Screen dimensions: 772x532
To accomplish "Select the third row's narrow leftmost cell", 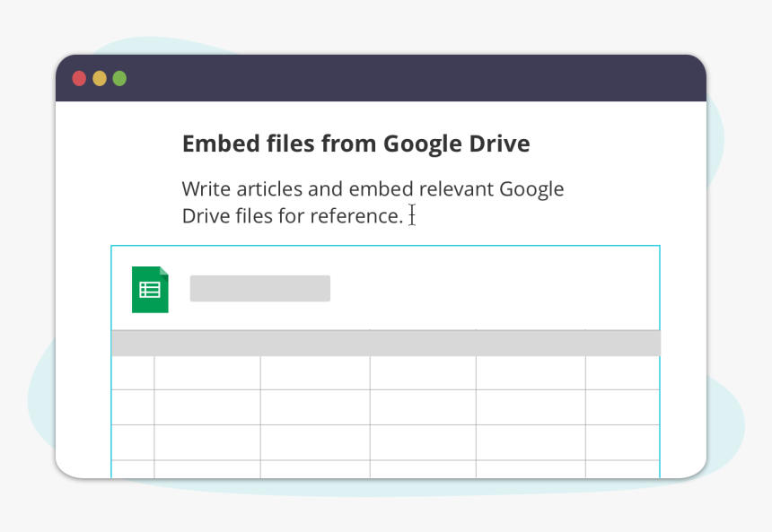I will pyautogui.click(x=133, y=442).
